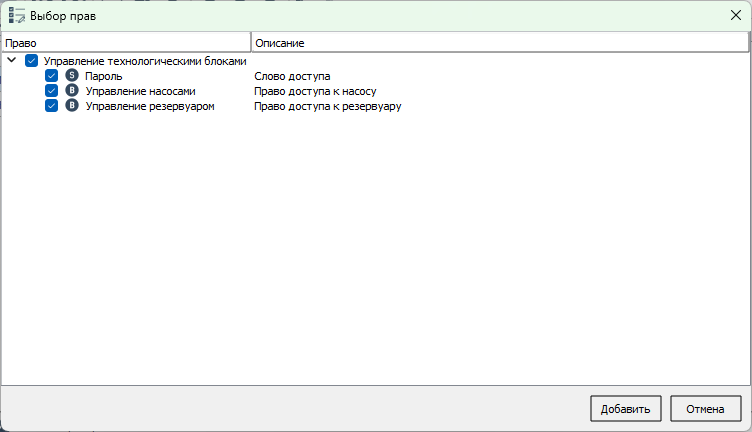Sort by the Описание column header
Viewport: 752px width, 432px height.
pos(498,43)
